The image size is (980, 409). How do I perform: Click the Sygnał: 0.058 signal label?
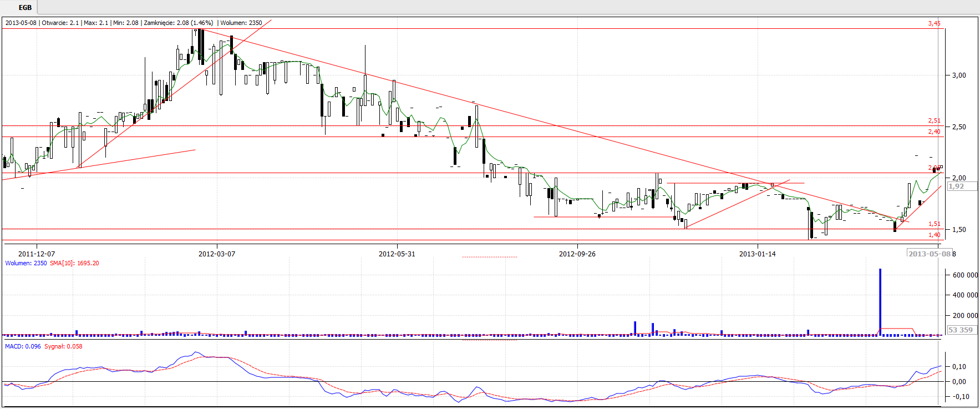click(63, 346)
